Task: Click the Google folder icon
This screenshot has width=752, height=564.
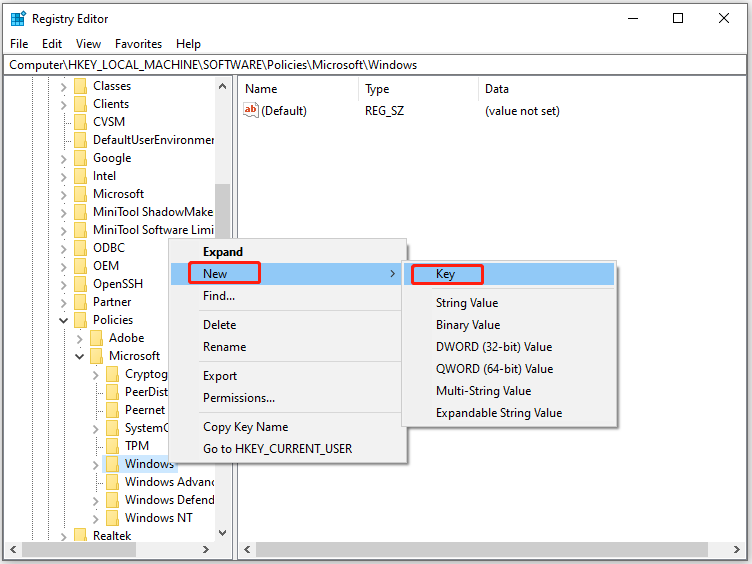Action: pyautogui.click(x=81, y=158)
